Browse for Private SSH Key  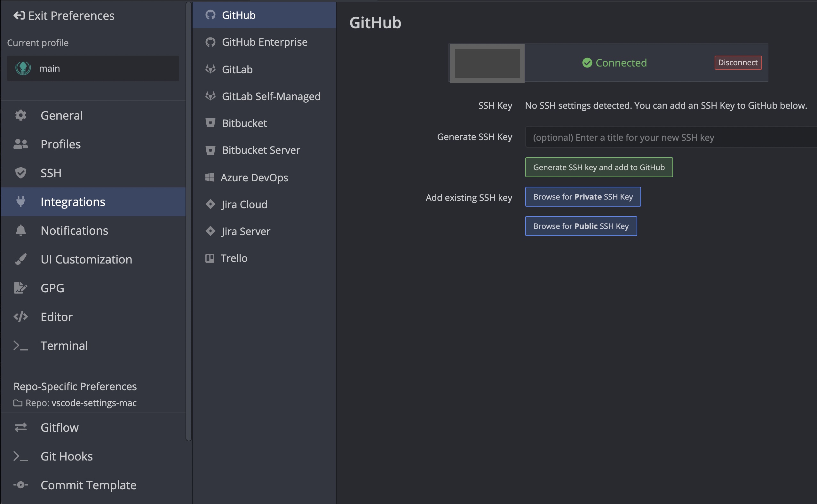tap(583, 197)
